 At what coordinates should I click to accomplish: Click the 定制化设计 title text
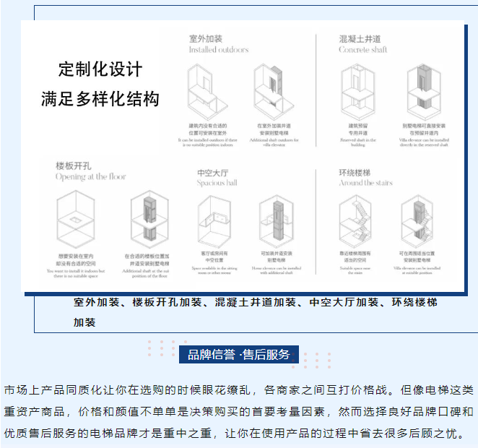(100, 69)
